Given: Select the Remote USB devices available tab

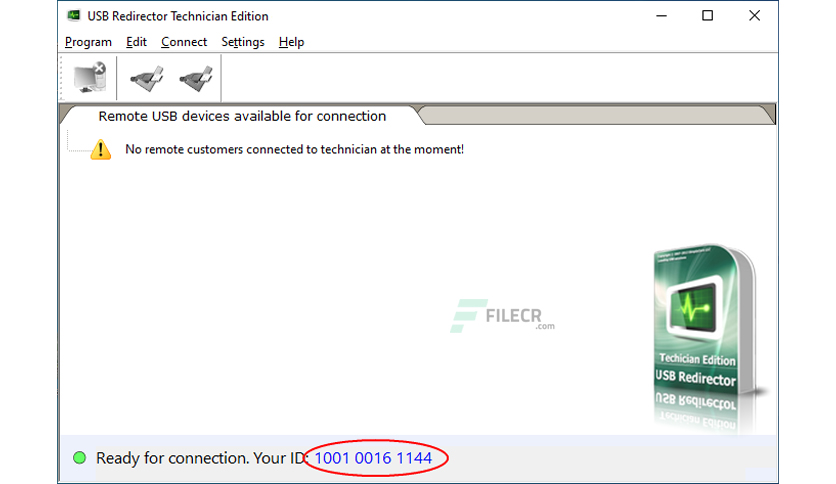Looking at the screenshot, I should (242, 116).
